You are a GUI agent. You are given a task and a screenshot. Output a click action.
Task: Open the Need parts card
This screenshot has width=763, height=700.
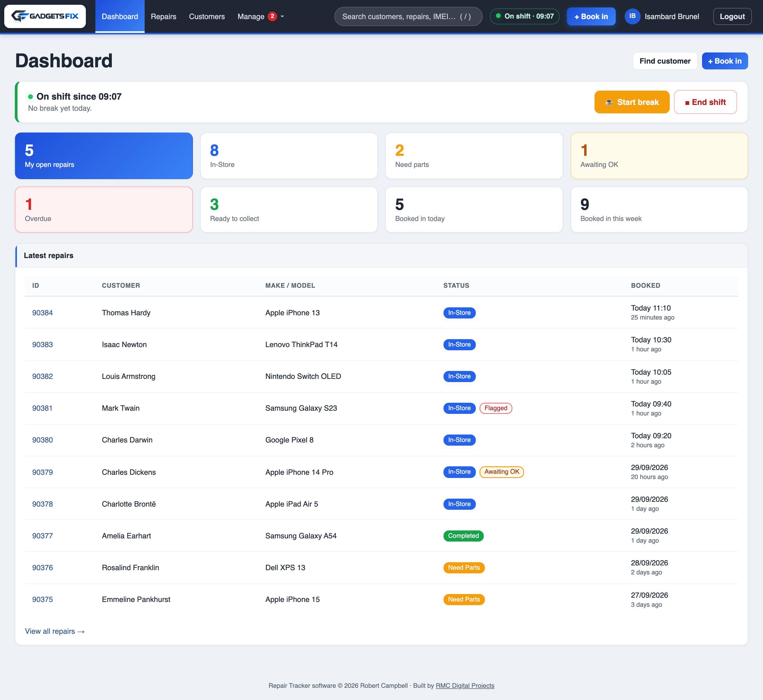(x=474, y=156)
